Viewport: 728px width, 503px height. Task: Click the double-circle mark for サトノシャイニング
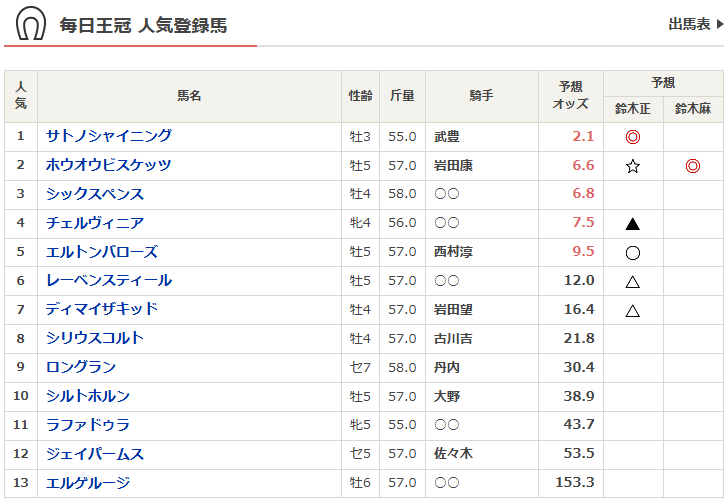(x=632, y=137)
